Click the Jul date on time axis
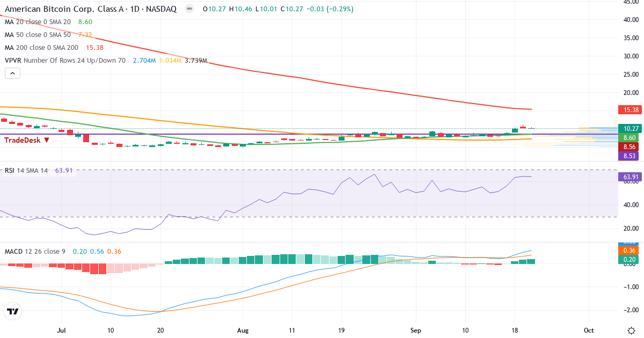Viewport: 644px width, 338px height. 61,329
